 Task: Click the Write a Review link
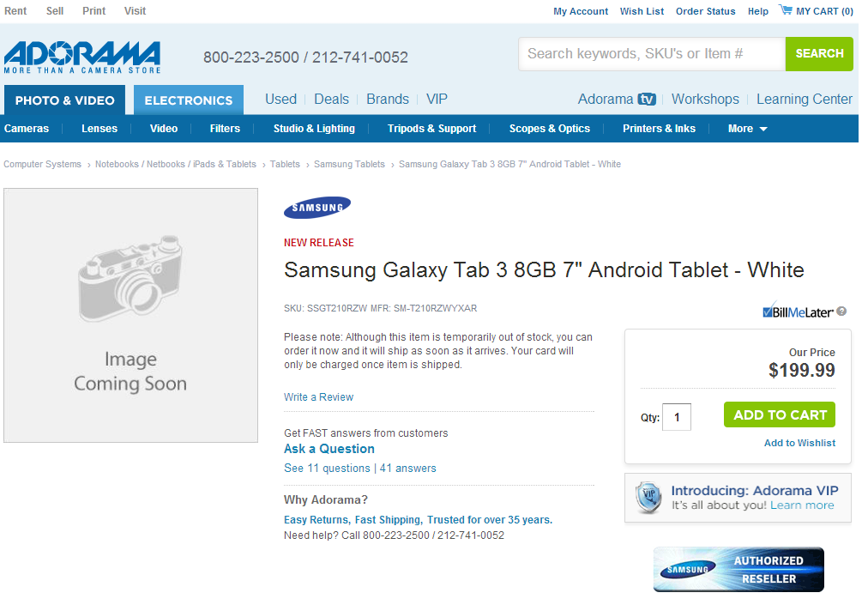(x=318, y=397)
